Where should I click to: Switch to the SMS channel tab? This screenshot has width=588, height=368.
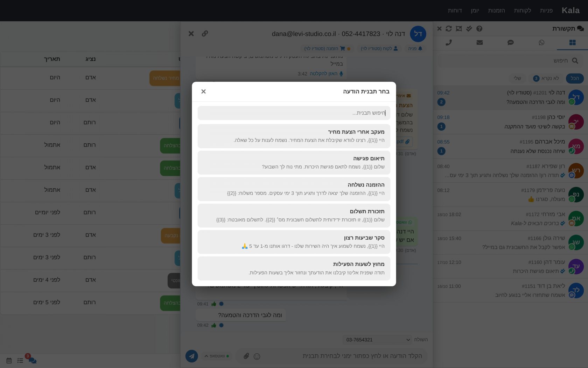click(511, 42)
